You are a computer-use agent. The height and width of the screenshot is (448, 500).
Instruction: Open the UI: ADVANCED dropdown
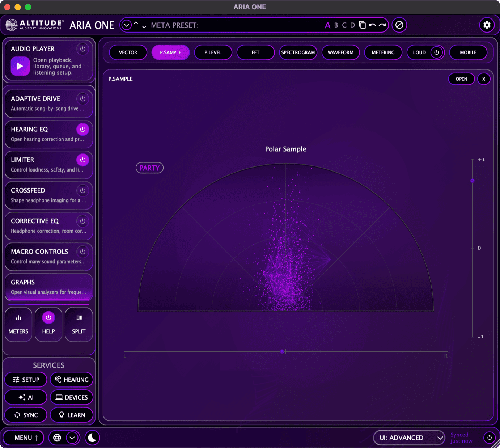(x=409, y=438)
